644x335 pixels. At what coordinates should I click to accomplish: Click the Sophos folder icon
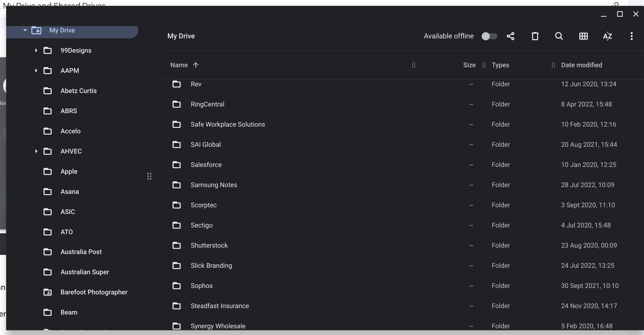point(176,286)
